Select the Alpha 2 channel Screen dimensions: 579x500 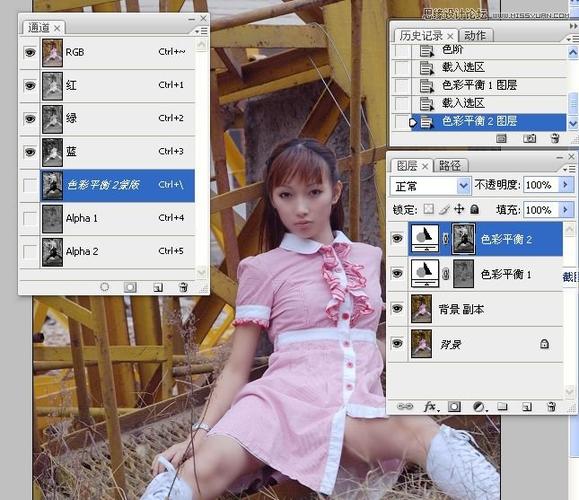(x=117, y=251)
